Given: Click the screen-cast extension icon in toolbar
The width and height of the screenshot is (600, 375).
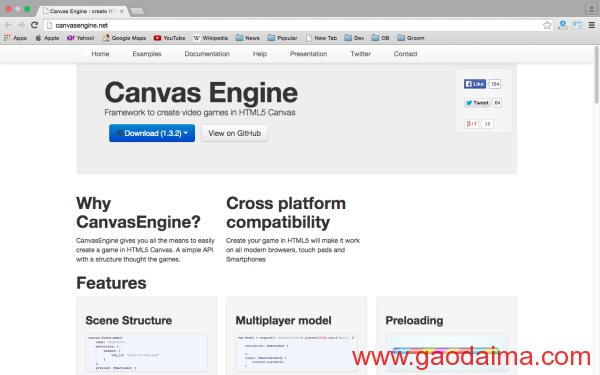Looking at the screenshot, I should click(577, 25).
